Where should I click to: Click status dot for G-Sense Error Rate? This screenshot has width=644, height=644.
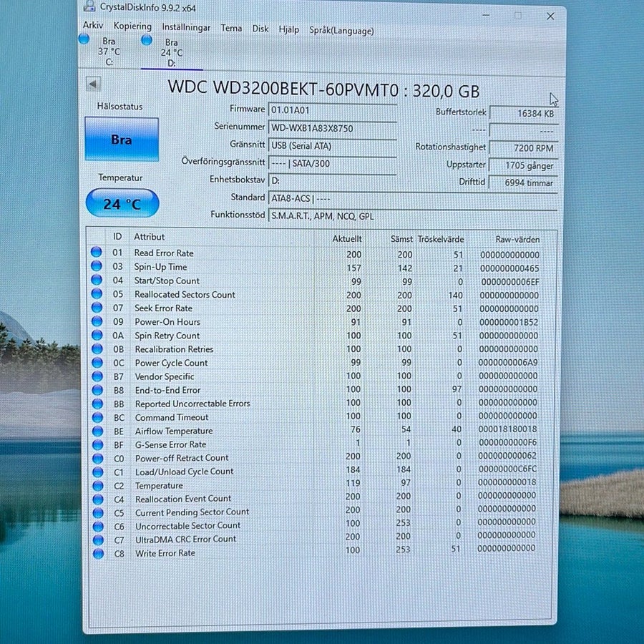98,444
